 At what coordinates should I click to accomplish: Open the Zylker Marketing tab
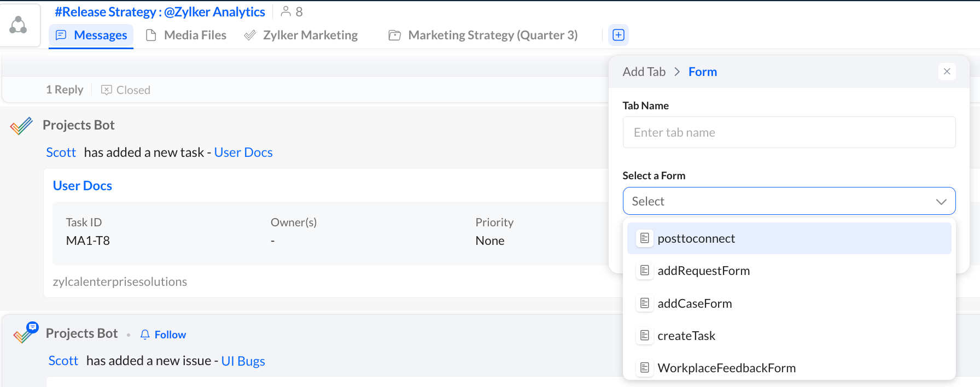tap(301, 35)
